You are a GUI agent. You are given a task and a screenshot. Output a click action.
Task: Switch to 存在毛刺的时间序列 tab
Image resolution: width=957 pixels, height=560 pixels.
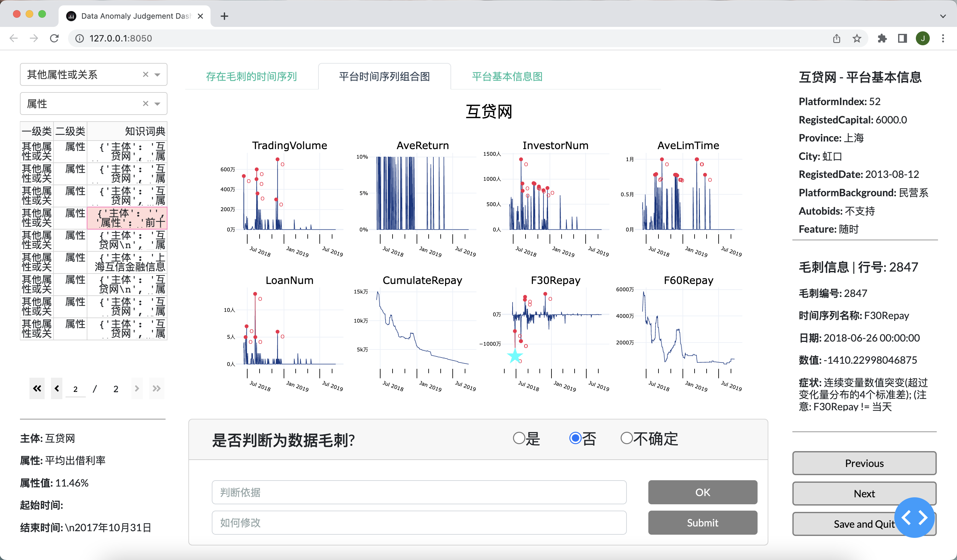click(251, 76)
